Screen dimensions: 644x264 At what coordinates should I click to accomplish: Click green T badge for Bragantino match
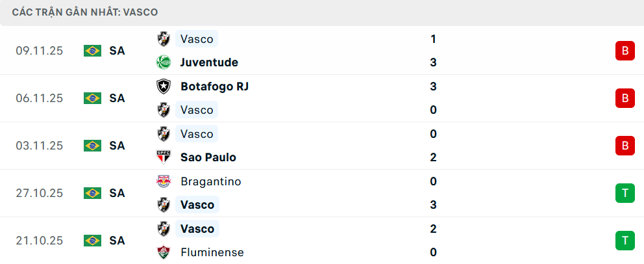(x=625, y=193)
